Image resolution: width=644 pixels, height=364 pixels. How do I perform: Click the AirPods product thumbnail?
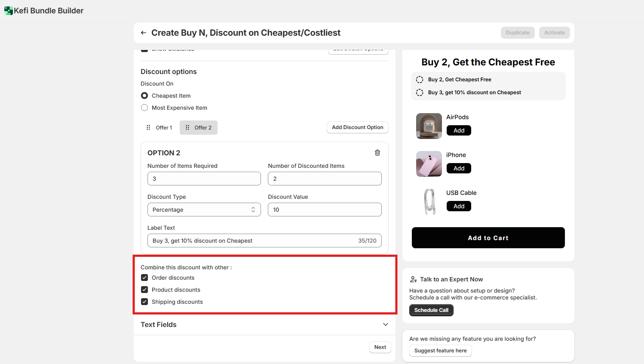pyautogui.click(x=429, y=126)
